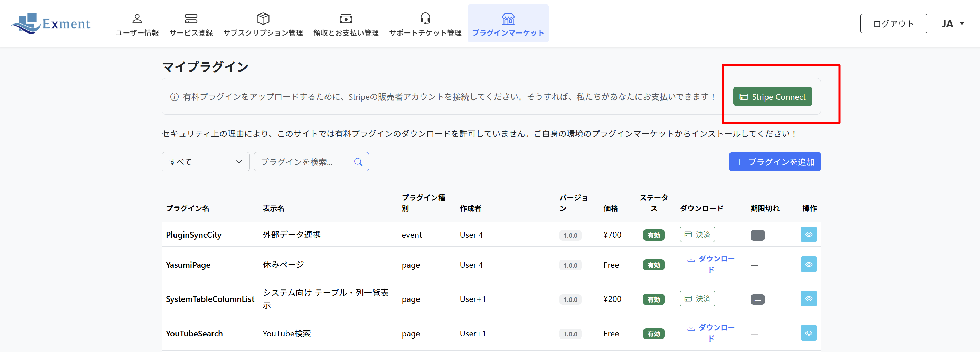Click the 作成者 column header
The image size is (980, 352).
pos(470,208)
